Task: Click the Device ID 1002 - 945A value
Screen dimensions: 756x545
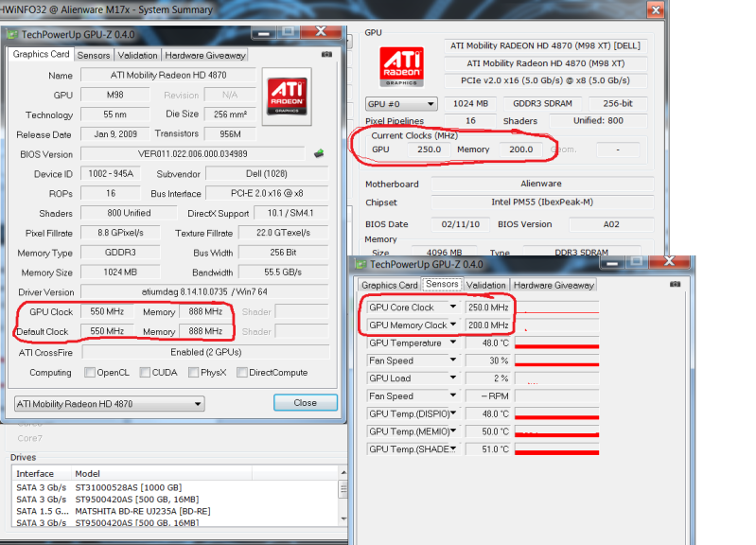Action: [111, 174]
